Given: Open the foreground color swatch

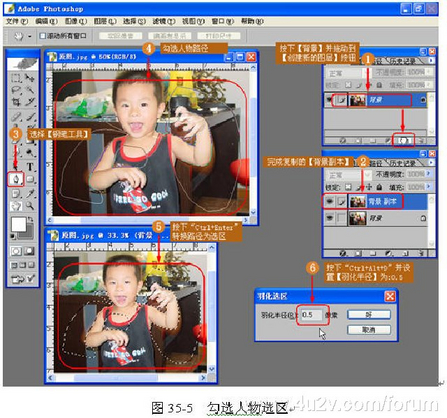Looking at the screenshot, I should pyautogui.click(x=18, y=224).
